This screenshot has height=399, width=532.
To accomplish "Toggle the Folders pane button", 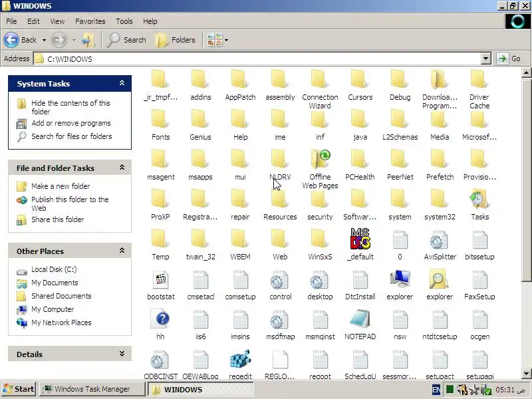I will point(176,40).
